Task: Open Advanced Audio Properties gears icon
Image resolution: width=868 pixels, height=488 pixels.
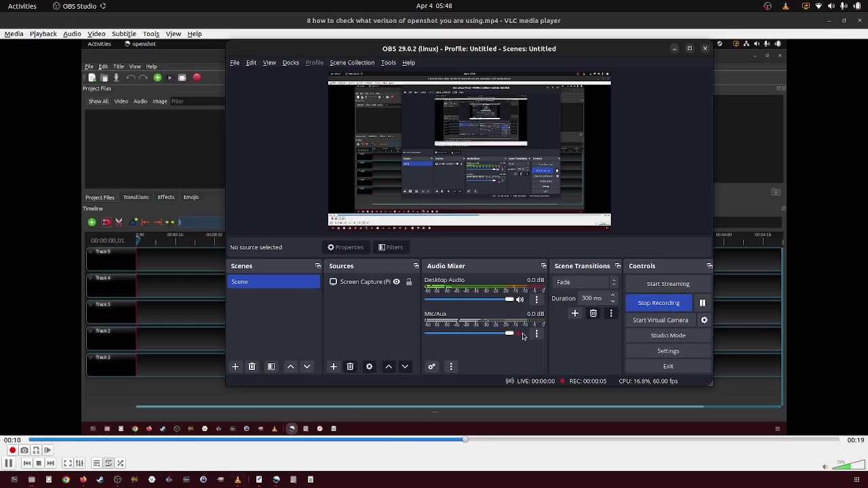Action: (x=431, y=367)
